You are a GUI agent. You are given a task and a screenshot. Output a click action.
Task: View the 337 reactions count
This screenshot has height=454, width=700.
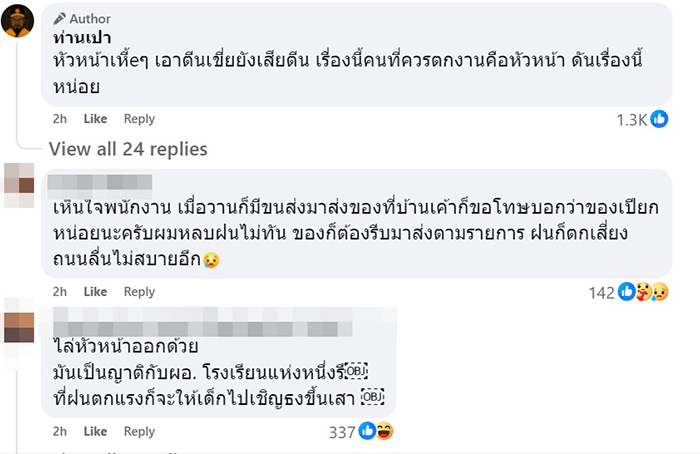(342, 432)
